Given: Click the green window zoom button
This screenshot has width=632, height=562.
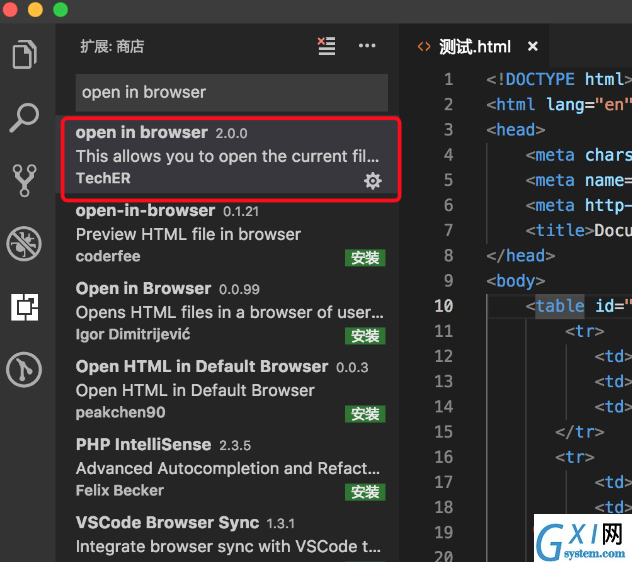Looking at the screenshot, I should click(x=60, y=9).
